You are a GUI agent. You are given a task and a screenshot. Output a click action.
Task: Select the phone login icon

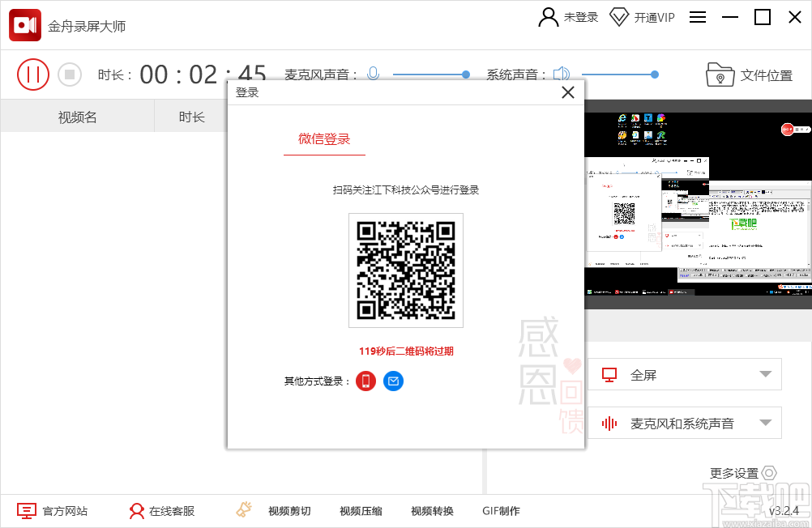tap(365, 381)
